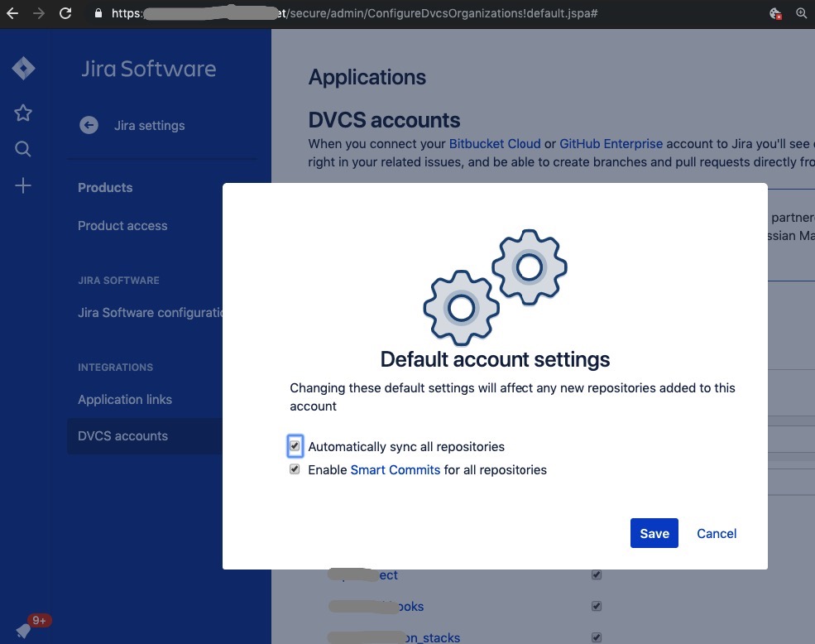Reload the page with the refresh icon
Image resolution: width=815 pixels, height=644 pixels.
[x=65, y=13]
